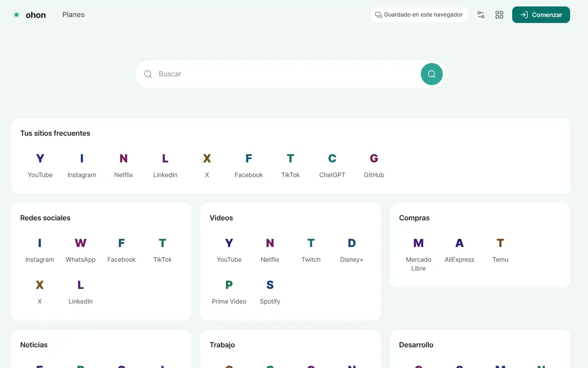
Task: Open Instagram in Redes sociales
Action: (40, 250)
